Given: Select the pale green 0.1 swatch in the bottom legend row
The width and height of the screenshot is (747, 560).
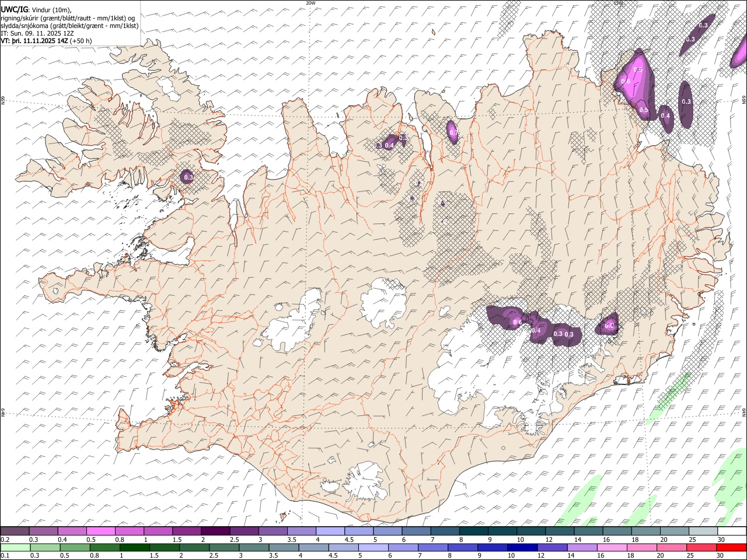Looking at the screenshot, I should point(15,547).
